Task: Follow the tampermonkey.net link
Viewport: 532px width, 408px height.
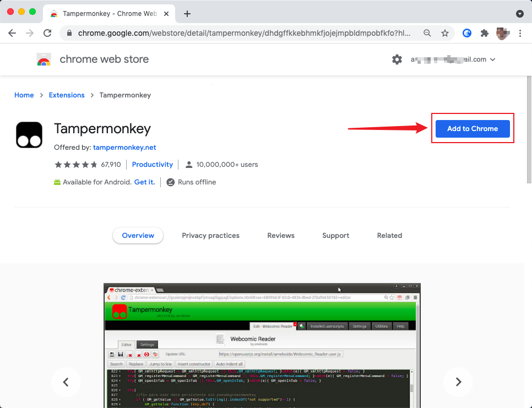Action: point(124,147)
